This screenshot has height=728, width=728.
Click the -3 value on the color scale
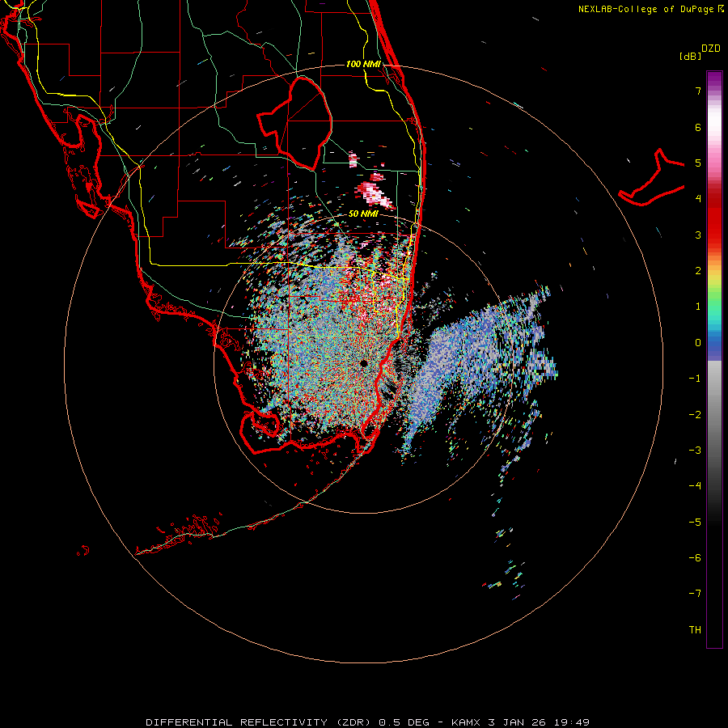695,451
